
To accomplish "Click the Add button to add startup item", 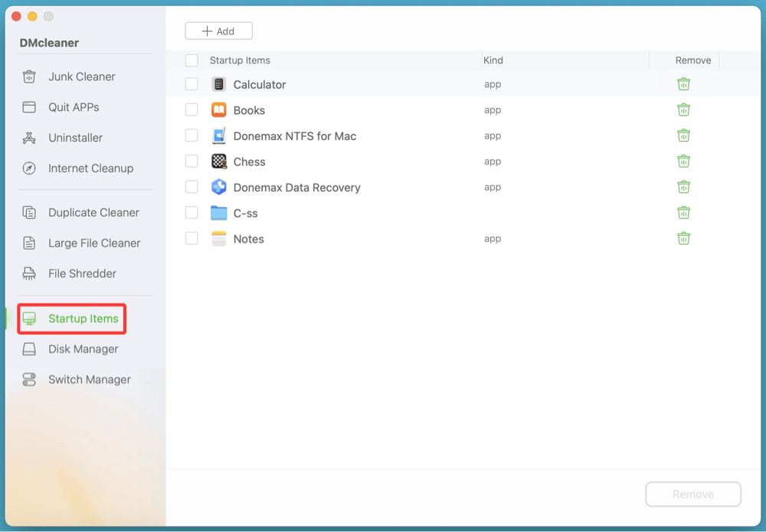I will pos(218,31).
